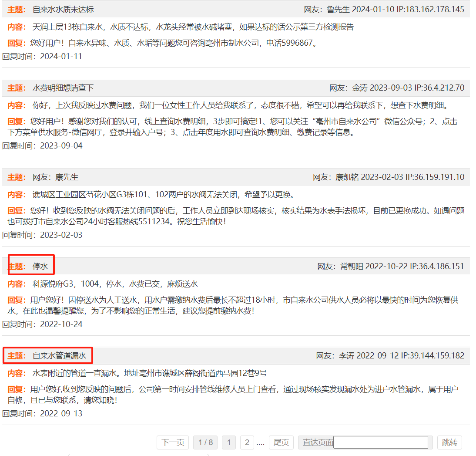Go to page 2 in pagination
The width and height of the screenshot is (476, 456).
tap(247, 442)
